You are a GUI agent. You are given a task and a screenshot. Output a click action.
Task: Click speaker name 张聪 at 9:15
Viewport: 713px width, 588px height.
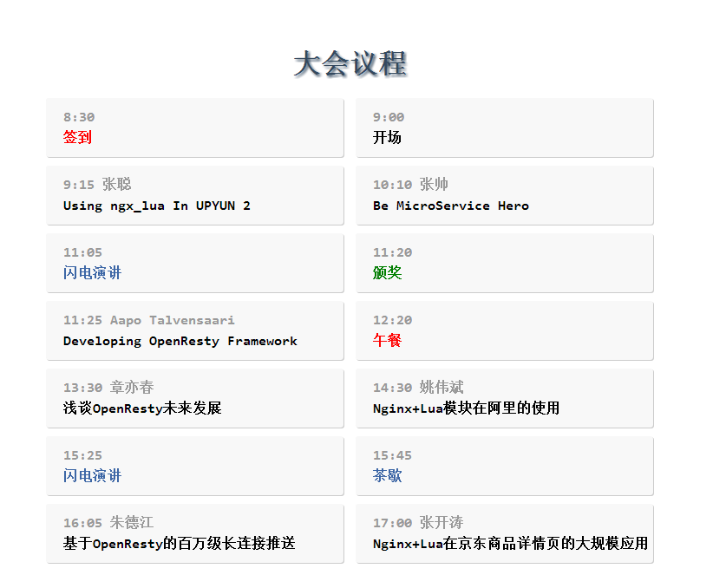[116, 184]
